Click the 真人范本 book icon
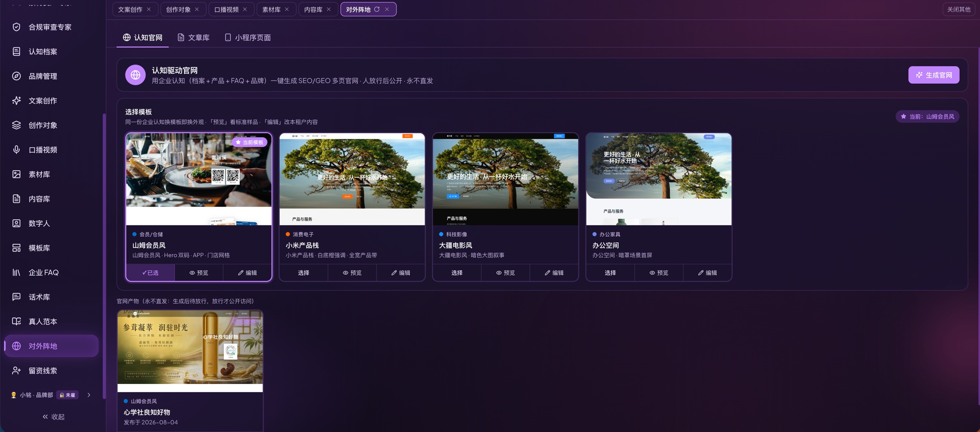This screenshot has height=432, width=980. (16, 321)
